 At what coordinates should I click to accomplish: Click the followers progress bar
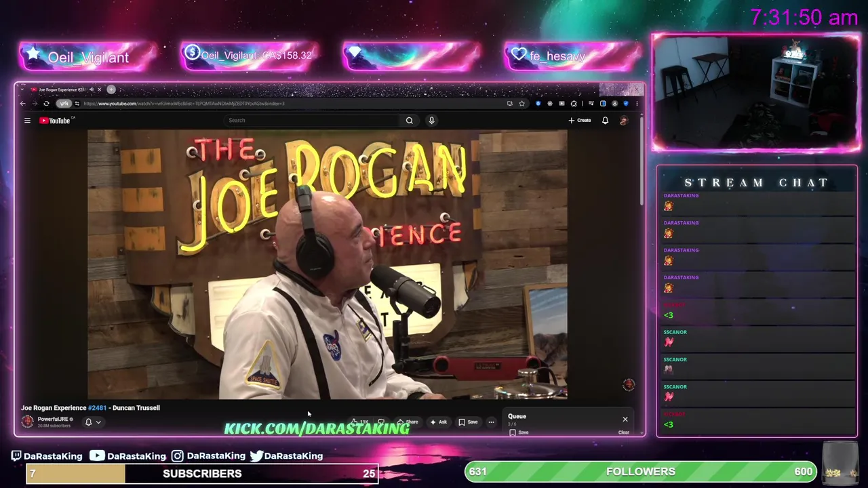coord(641,472)
